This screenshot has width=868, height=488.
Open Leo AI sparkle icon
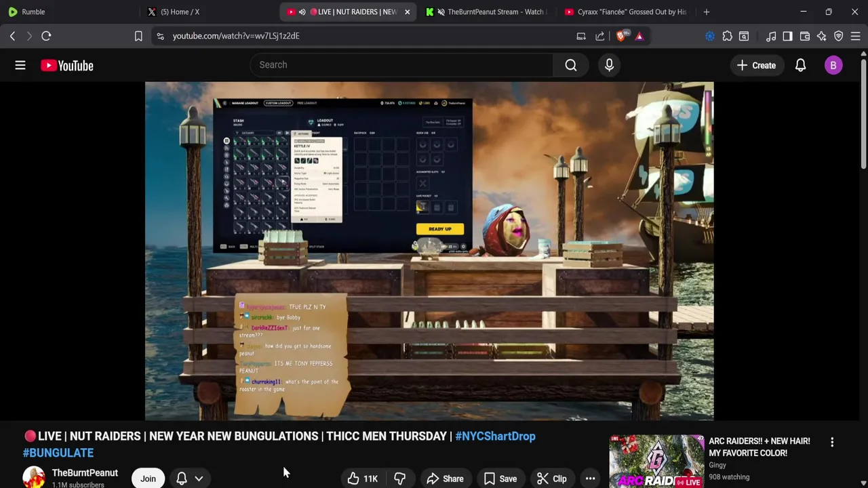pyautogui.click(x=821, y=36)
